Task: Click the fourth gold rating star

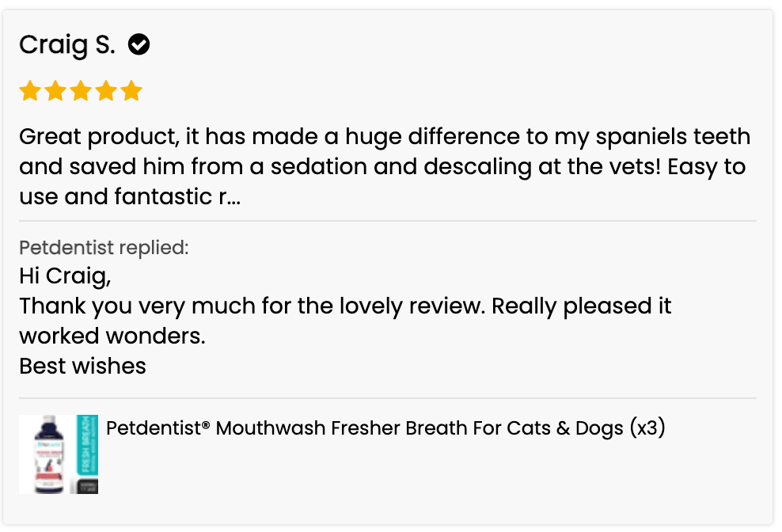Action: (x=106, y=91)
